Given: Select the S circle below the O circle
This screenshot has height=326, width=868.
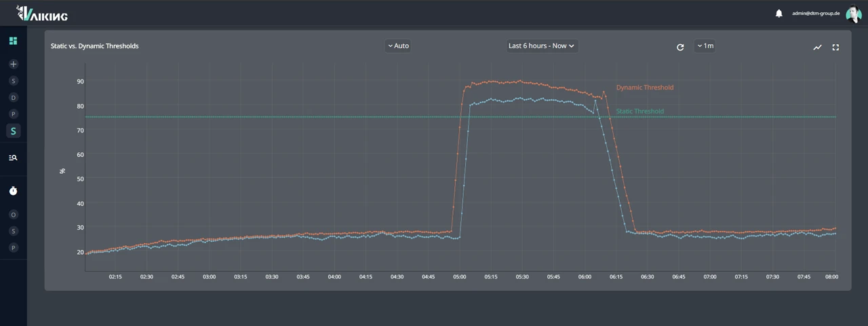Looking at the screenshot, I should pyautogui.click(x=13, y=231).
